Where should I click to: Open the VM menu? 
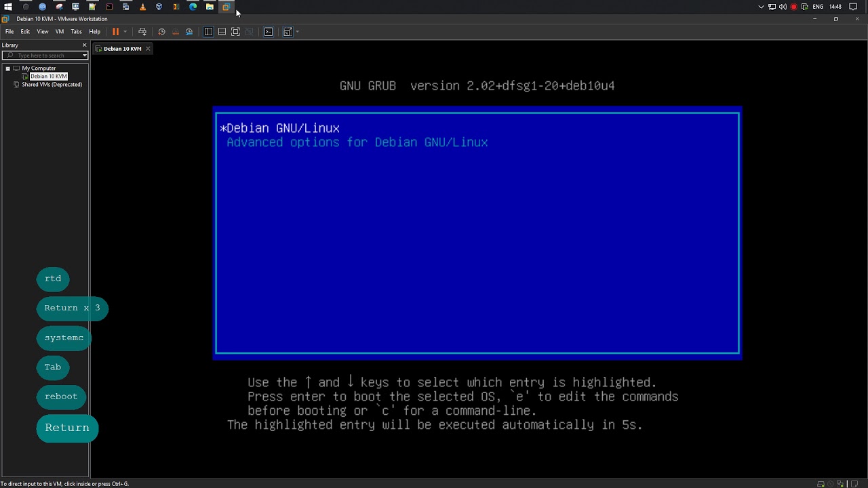60,32
